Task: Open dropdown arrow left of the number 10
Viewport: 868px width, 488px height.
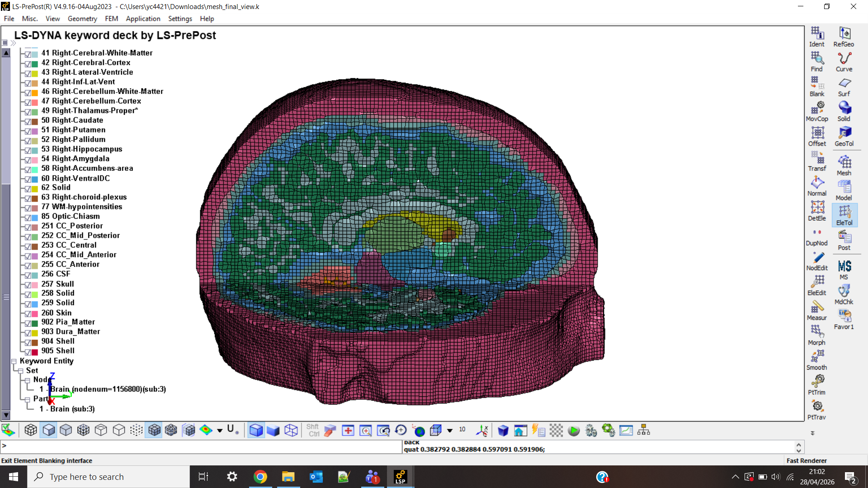Action: (x=450, y=431)
